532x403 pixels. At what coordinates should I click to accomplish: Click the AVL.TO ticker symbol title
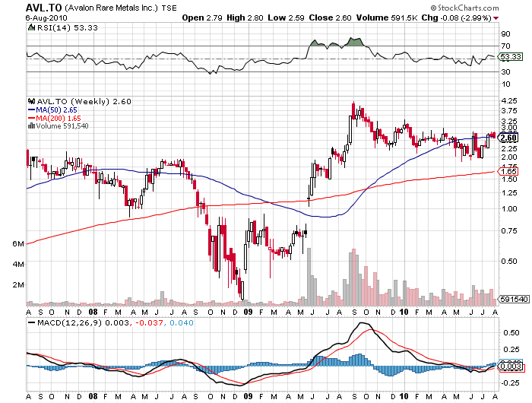tap(43, 8)
